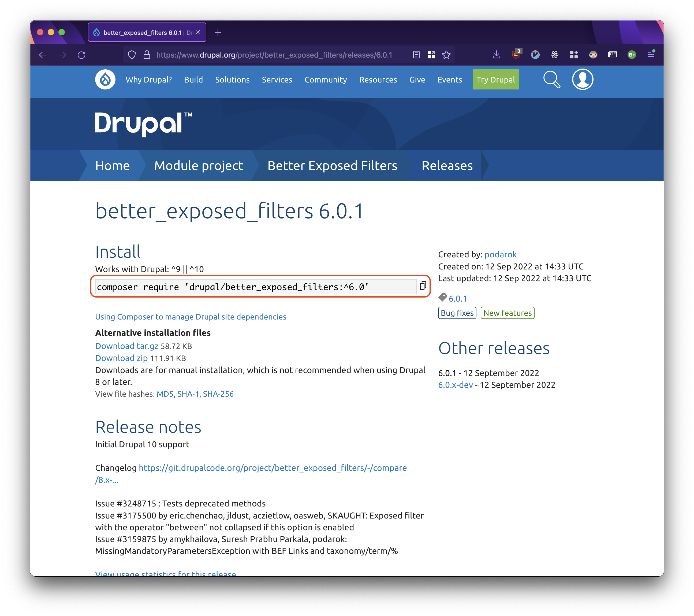694x616 pixels.
Task: Click the 6.0.1 tag link
Action: point(458,298)
